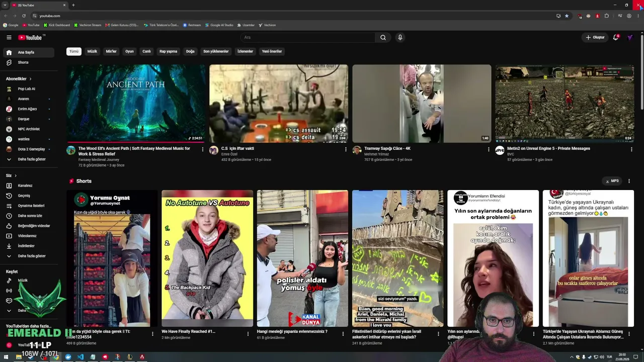Open the Fantasy Medieval Journey channel avatar
This screenshot has height=362, width=644.
(x=71, y=150)
